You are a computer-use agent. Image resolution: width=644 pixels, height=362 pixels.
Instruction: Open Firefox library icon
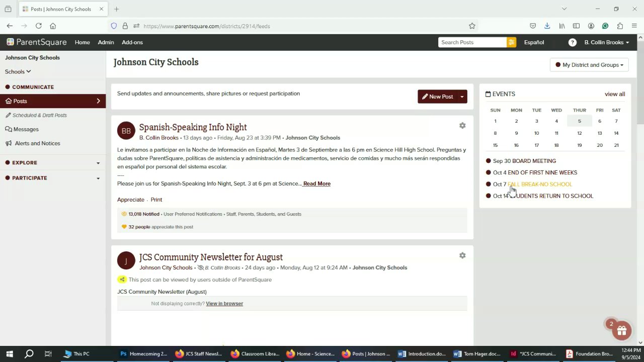562,26
